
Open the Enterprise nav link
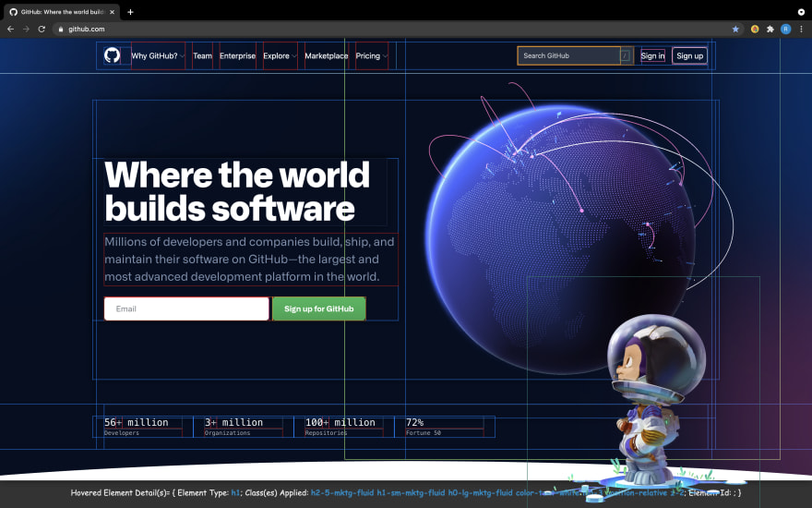click(237, 55)
